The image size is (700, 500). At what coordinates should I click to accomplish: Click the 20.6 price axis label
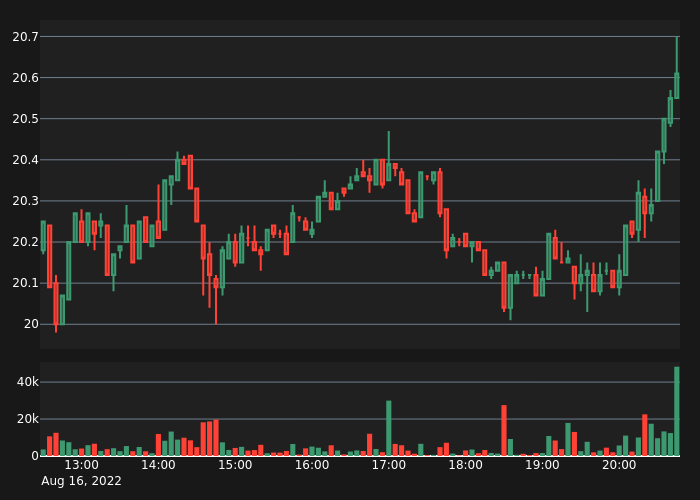click(x=25, y=78)
